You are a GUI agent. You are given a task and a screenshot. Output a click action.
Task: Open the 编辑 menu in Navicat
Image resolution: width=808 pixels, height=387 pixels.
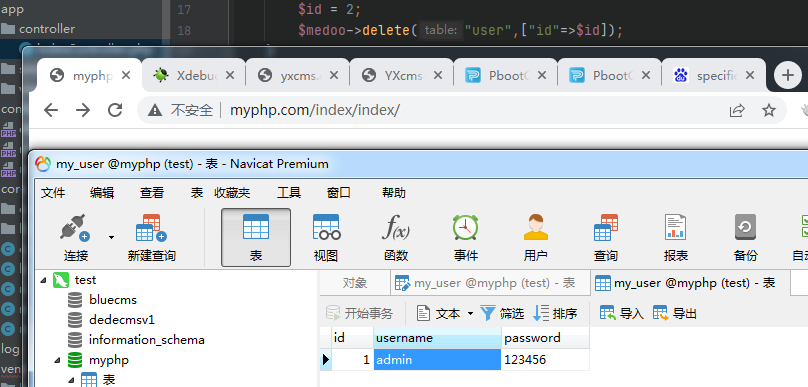(102, 193)
